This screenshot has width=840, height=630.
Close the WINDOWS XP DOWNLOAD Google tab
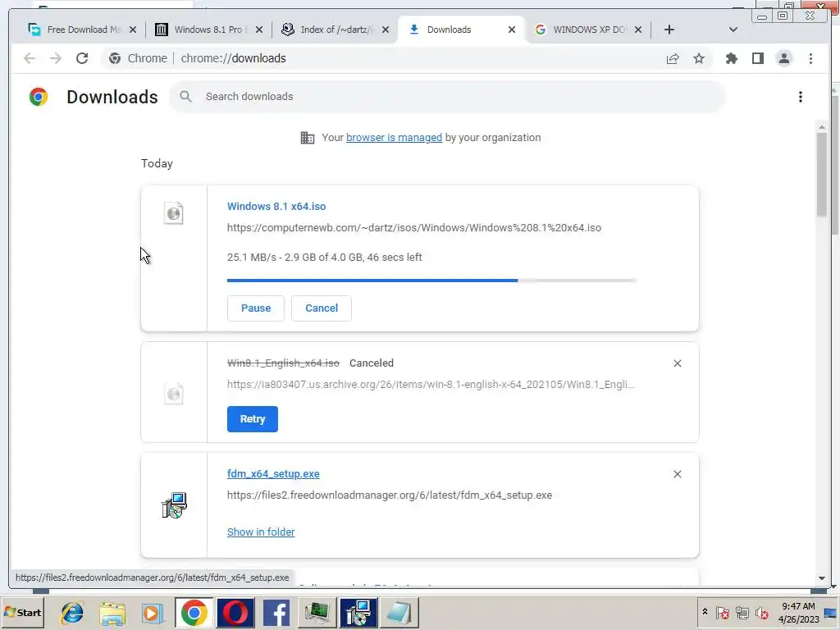638,30
